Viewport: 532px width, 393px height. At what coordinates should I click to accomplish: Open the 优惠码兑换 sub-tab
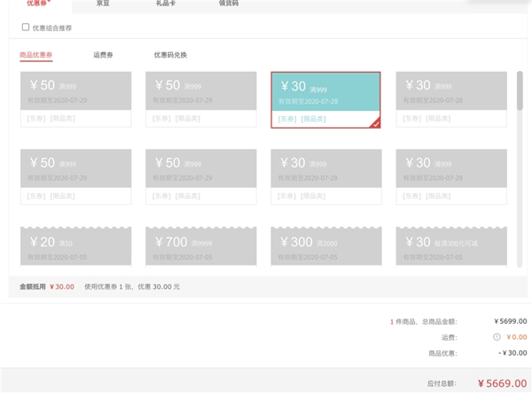(170, 55)
